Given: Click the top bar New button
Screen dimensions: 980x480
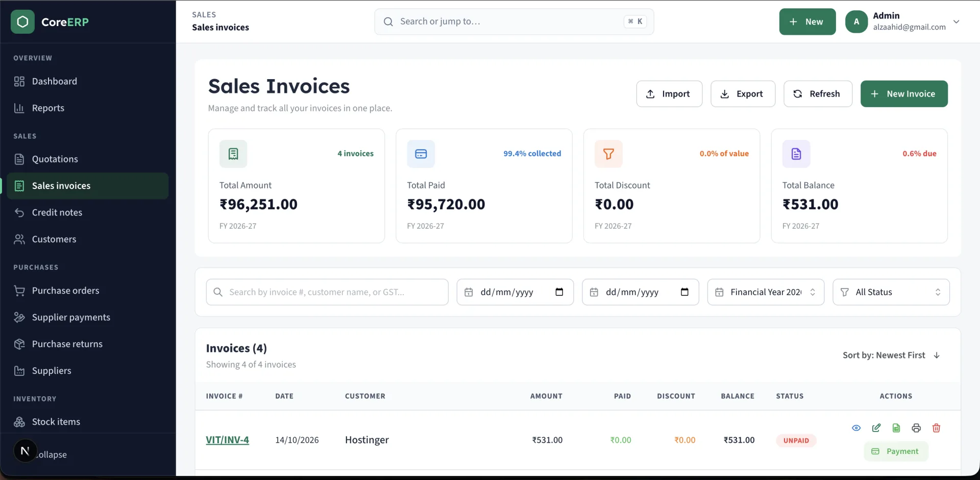Looking at the screenshot, I should click(x=807, y=21).
